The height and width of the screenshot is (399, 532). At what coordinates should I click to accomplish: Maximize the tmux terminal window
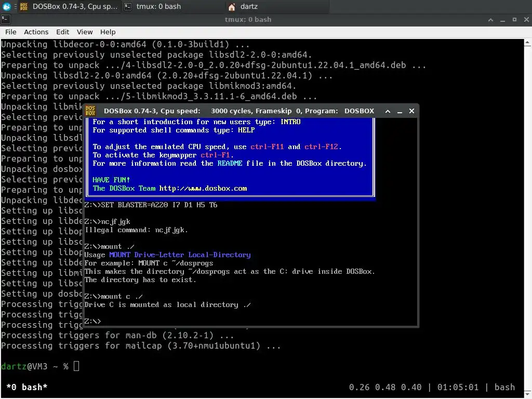coord(514,20)
